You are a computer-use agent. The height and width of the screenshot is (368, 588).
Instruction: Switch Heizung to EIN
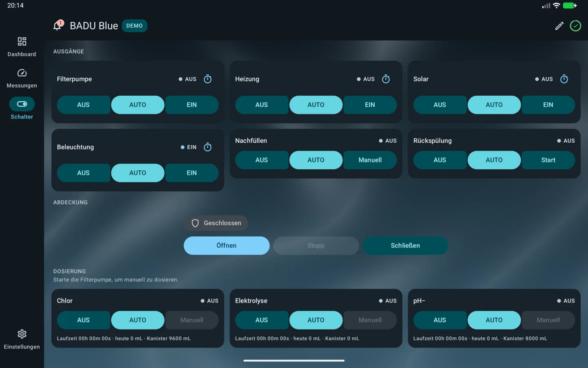click(x=370, y=105)
